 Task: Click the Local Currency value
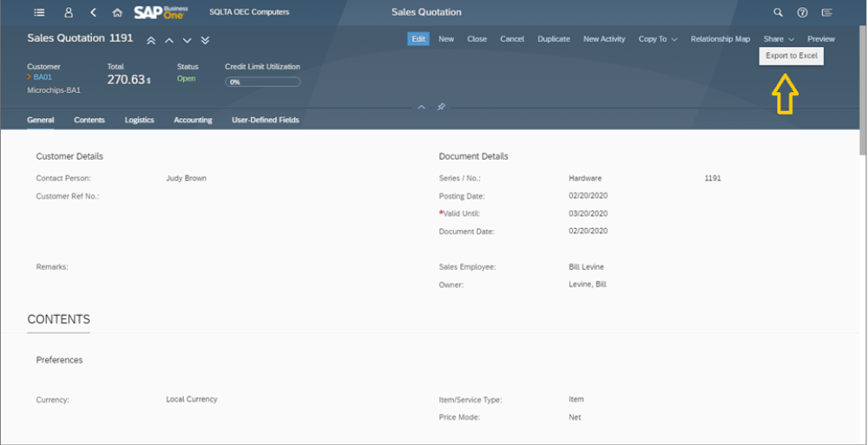coord(192,399)
